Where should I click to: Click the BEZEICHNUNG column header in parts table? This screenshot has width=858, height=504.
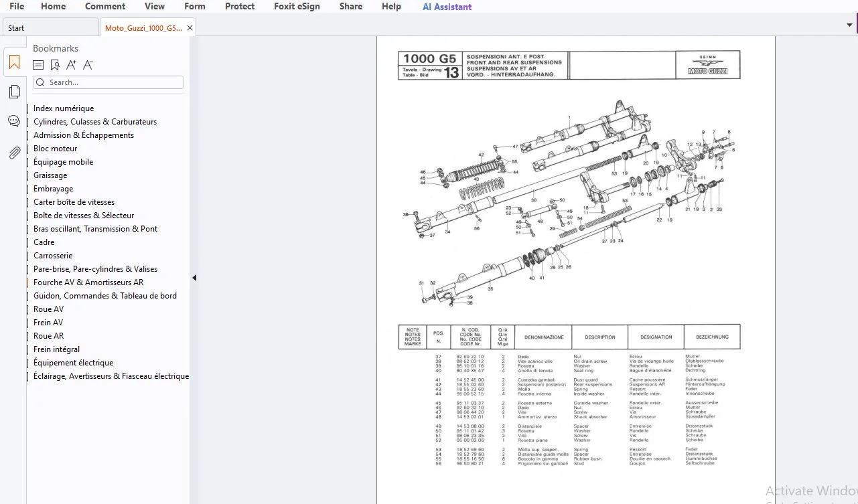click(713, 337)
